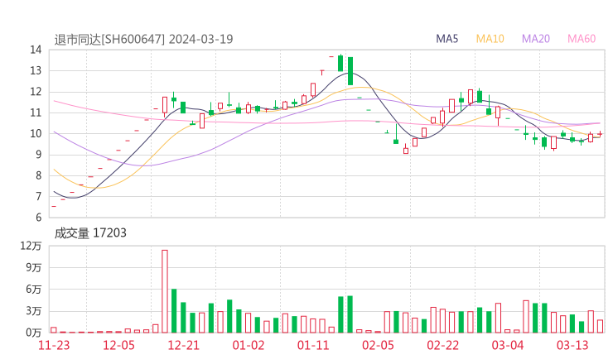Click the price axis value 13

(x=36, y=70)
